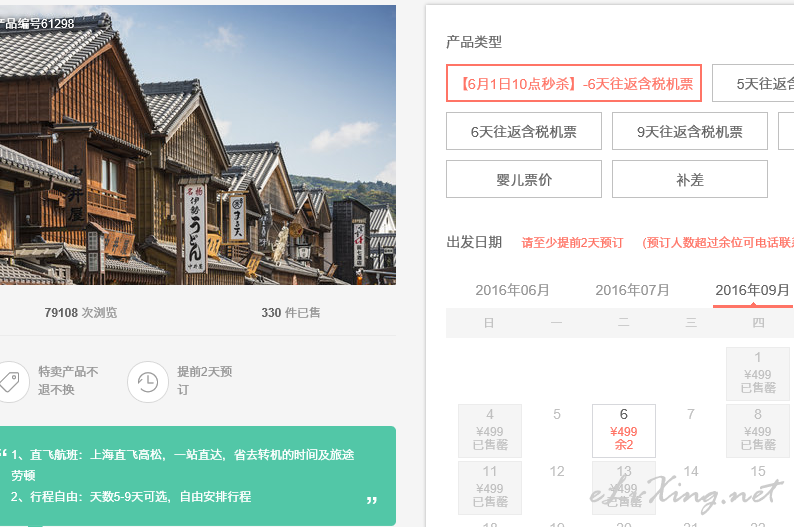The height and width of the screenshot is (527, 794).
Task: Open the 2016年09月 calendar tab
Action: 752,291
